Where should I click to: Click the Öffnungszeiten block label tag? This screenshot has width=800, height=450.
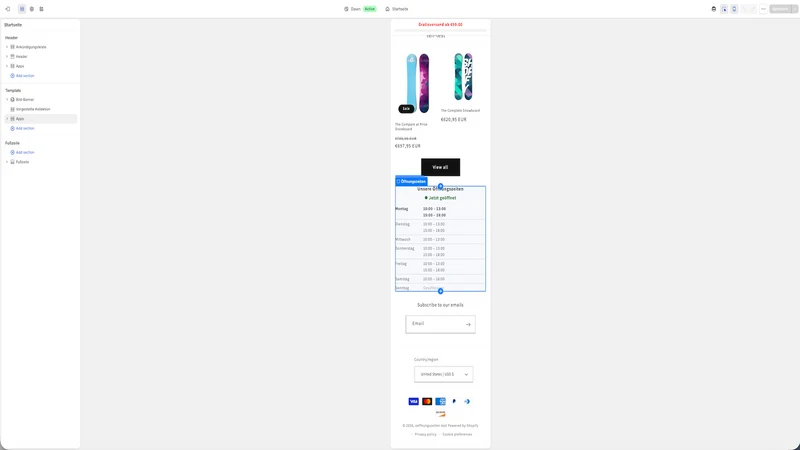pos(411,181)
